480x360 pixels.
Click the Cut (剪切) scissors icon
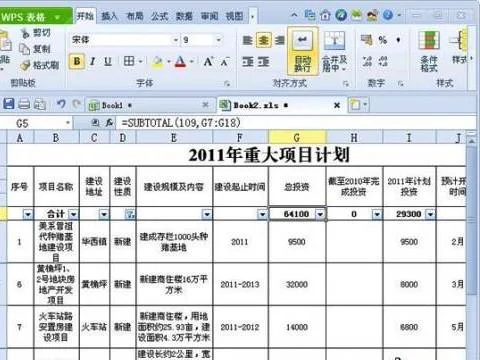pyautogui.click(x=25, y=33)
